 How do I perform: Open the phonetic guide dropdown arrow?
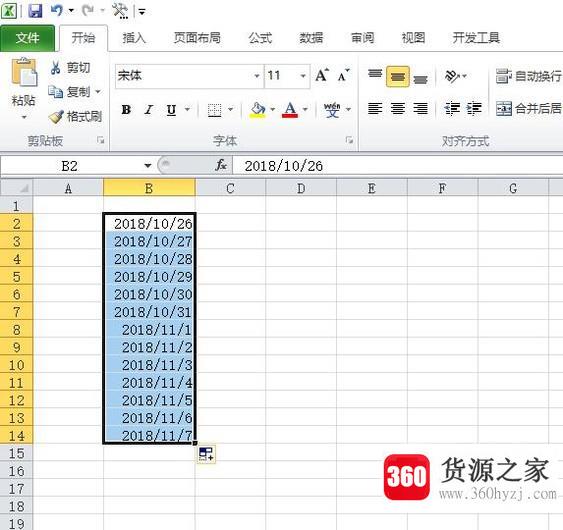point(348,109)
